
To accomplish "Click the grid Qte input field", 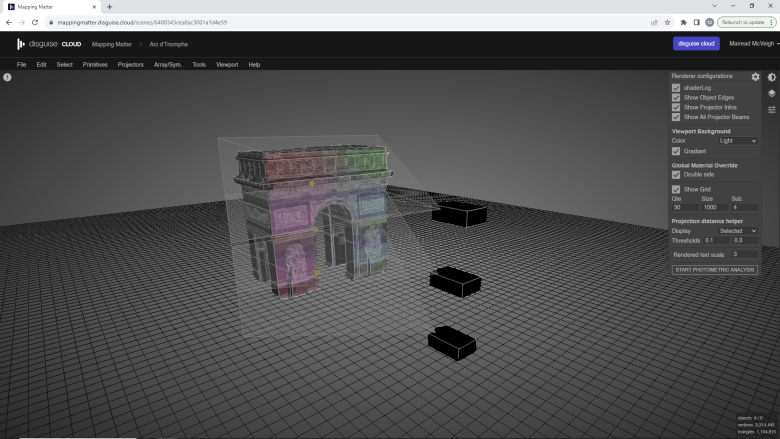I will (685, 207).
